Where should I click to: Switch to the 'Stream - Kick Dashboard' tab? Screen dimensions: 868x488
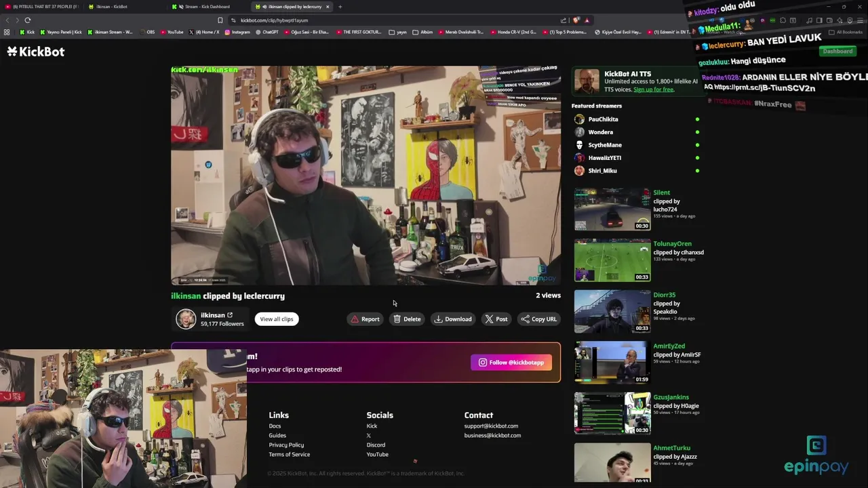pos(208,7)
